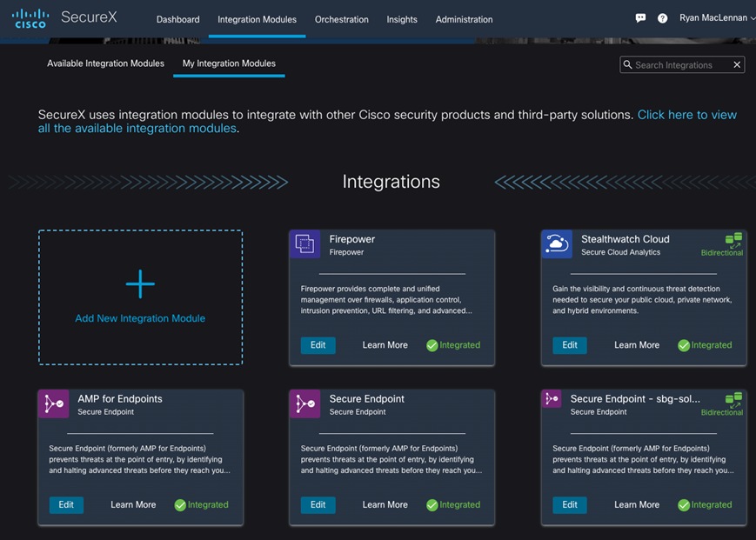Viewport: 756px width, 540px height.
Task: Edit the Secure Endpoint - sbg-sol integration
Action: [x=570, y=505]
